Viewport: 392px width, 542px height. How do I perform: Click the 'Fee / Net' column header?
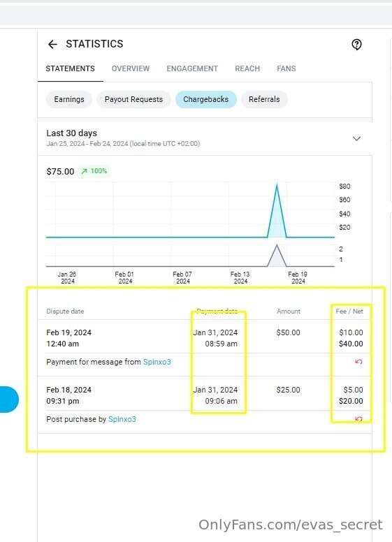tap(349, 312)
